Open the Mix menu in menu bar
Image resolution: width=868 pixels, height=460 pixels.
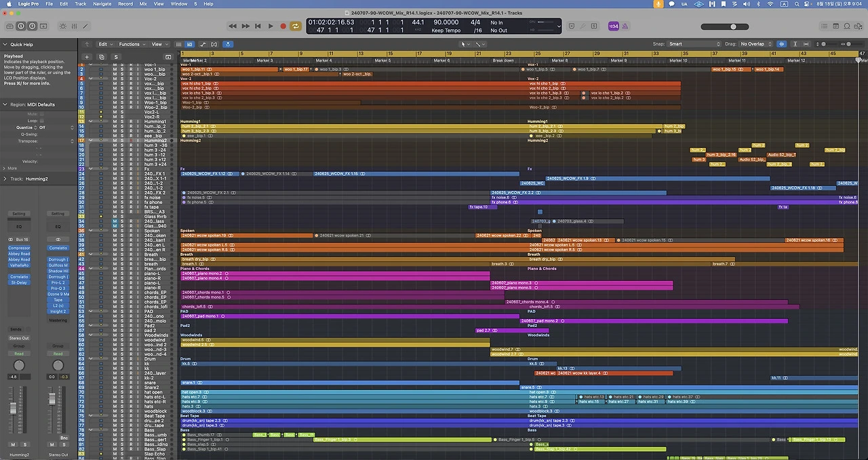coord(143,4)
